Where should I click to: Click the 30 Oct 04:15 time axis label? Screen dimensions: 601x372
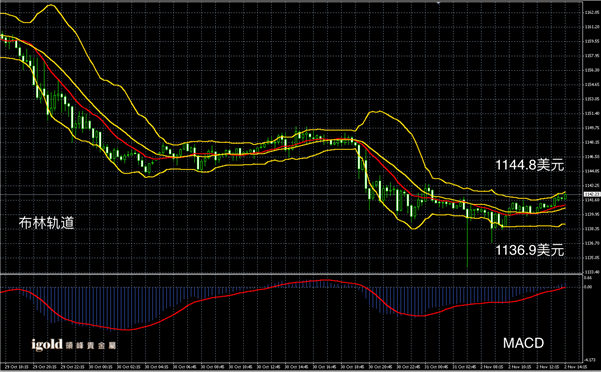tap(157, 367)
